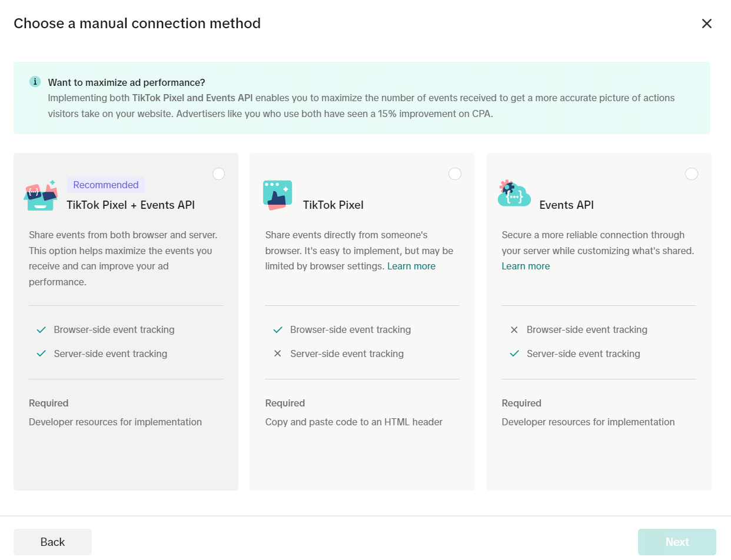This screenshot has width=731, height=560.
Task: Click the Recommended badge
Action: click(x=106, y=185)
